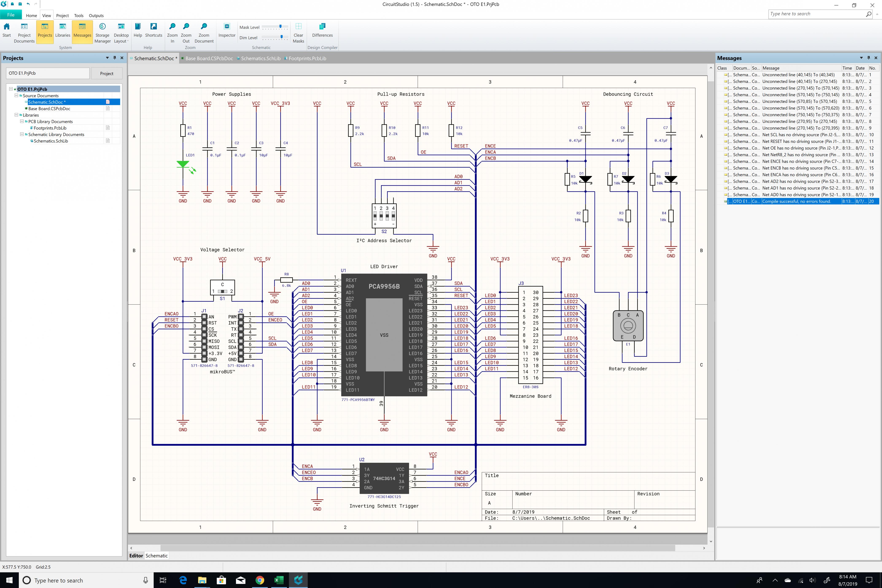882x588 pixels.
Task: Open Project Documents from the ribbon
Action: point(24,33)
